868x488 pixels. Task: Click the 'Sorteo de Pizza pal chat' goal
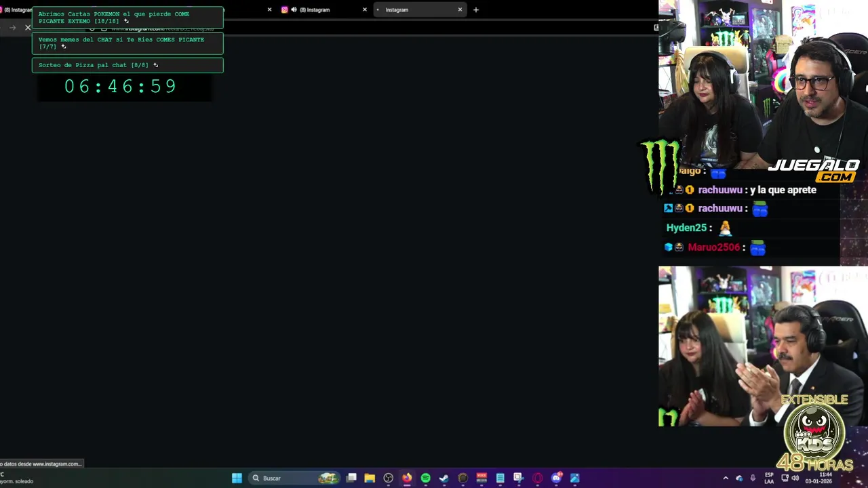click(x=127, y=65)
